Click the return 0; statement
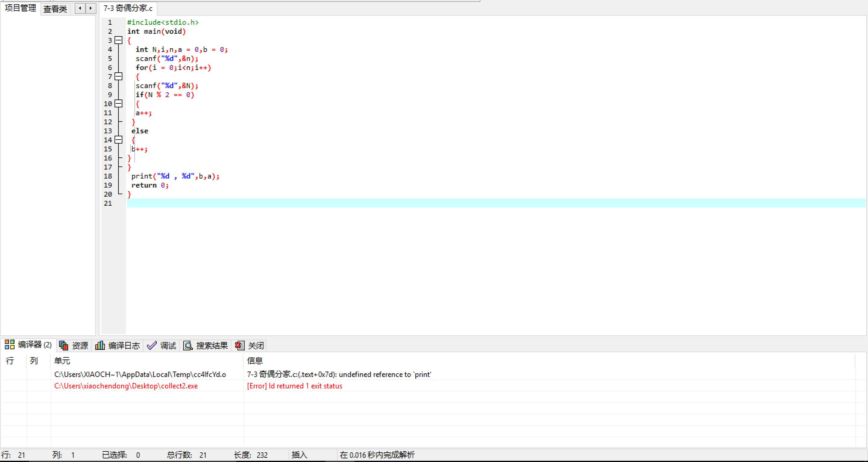Viewport: 868px width, 462px height. 150,185
